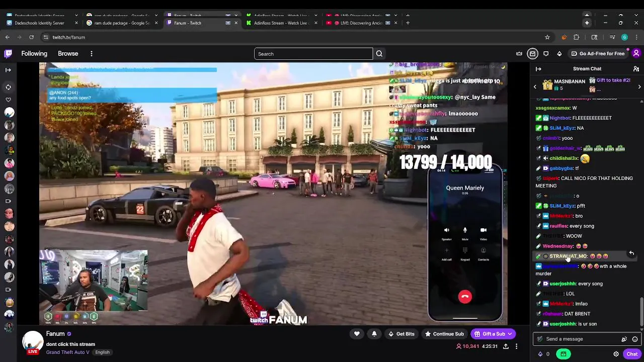The width and height of the screenshot is (644, 362).
Task: Click the chat scrollbar thumb
Action: click(x=641, y=312)
